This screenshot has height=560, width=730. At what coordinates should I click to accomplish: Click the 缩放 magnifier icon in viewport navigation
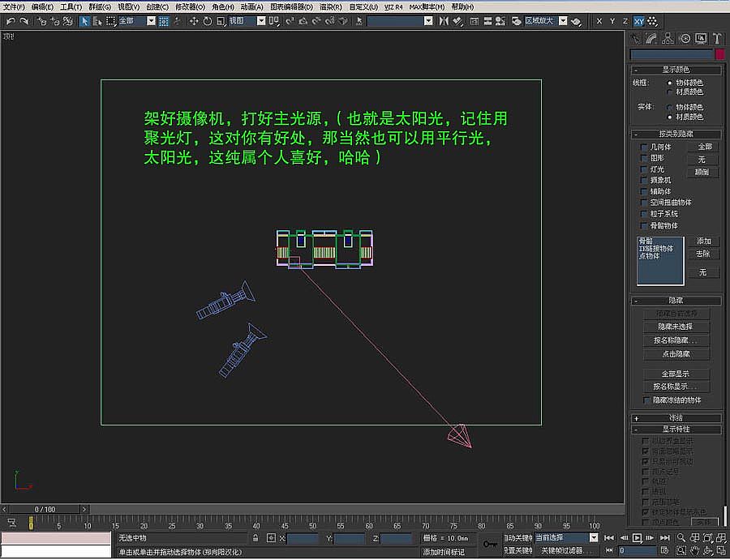click(x=681, y=537)
